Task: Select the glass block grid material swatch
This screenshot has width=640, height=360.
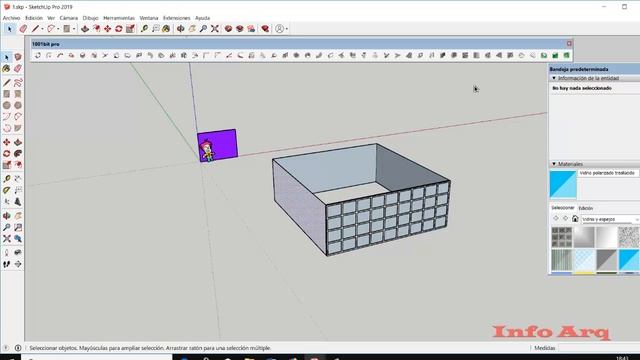Action: coord(562,238)
